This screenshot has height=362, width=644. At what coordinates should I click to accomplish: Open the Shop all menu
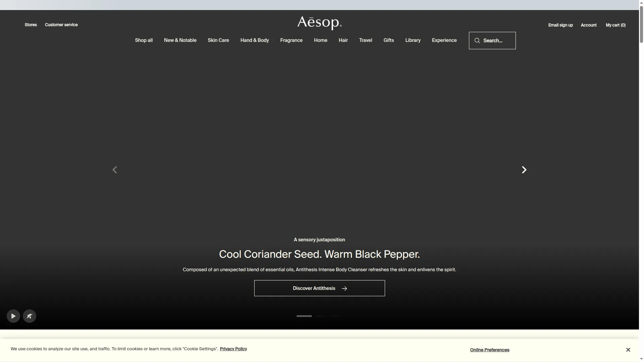[144, 40]
